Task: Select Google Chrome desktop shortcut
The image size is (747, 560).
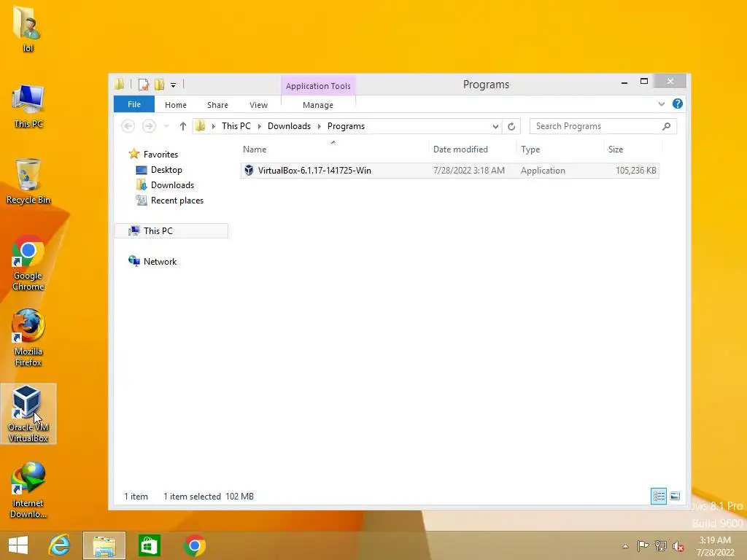Action: [x=28, y=262]
